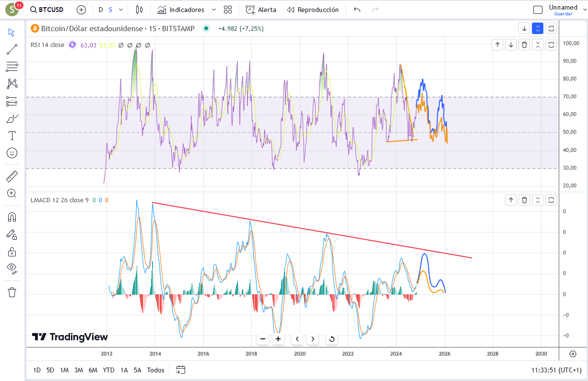Select the S weekly interval
The height and width of the screenshot is (381, 588).
pos(110,10)
